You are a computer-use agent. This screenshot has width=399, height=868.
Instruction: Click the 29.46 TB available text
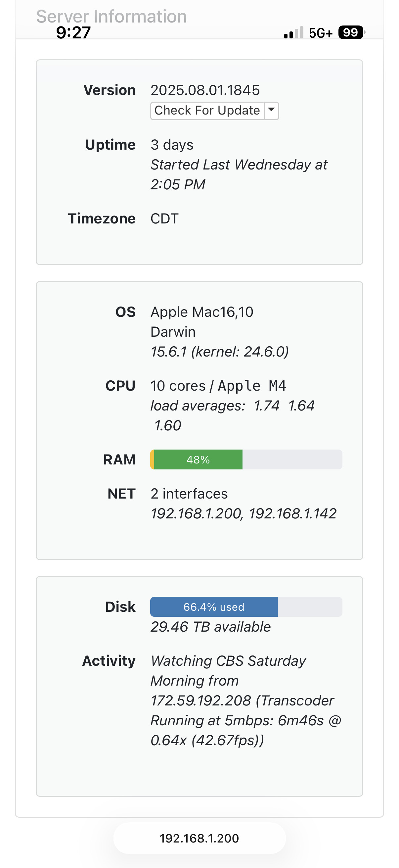tap(210, 627)
